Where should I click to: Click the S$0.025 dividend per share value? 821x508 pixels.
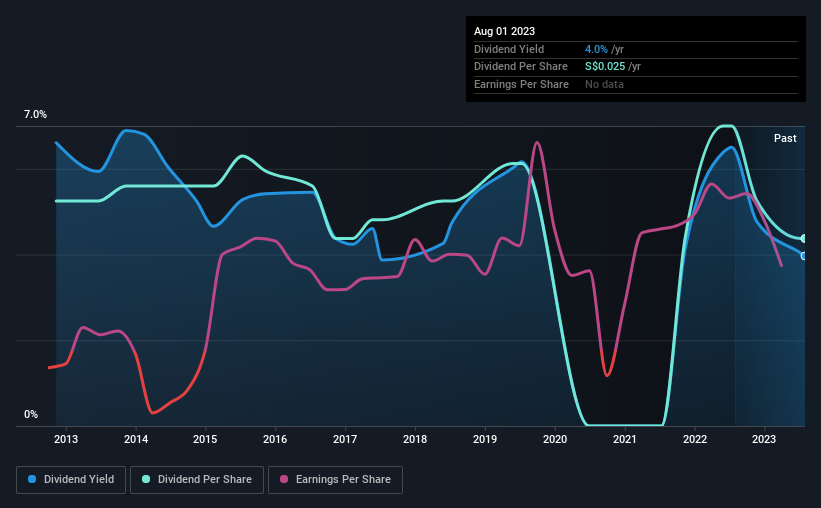click(x=605, y=67)
